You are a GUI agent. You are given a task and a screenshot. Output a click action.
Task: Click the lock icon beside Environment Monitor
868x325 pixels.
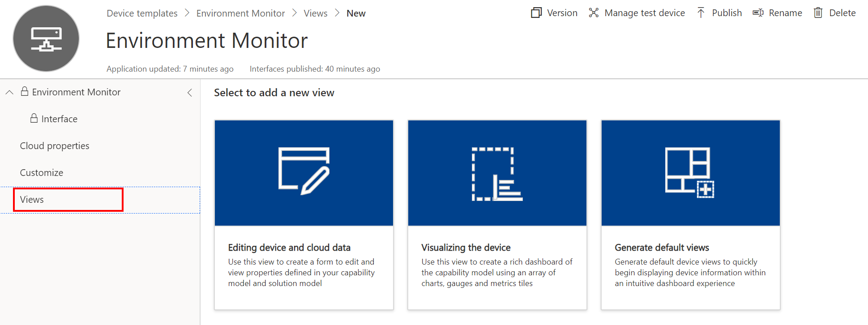click(x=25, y=91)
